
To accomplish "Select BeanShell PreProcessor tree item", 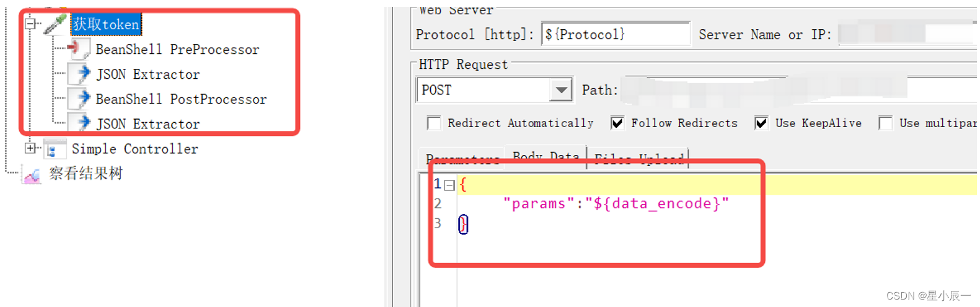I will pos(177,49).
